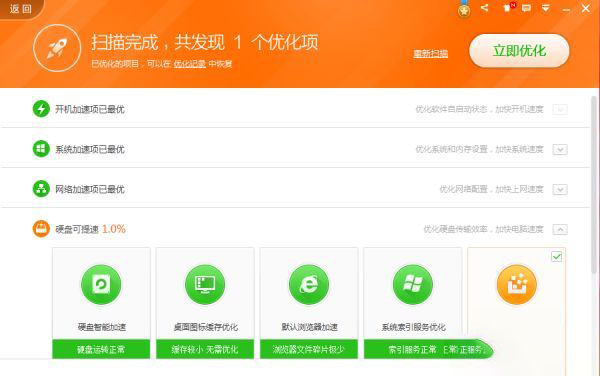Open the gold medal badge icon
600x376 pixels.
tap(464, 10)
